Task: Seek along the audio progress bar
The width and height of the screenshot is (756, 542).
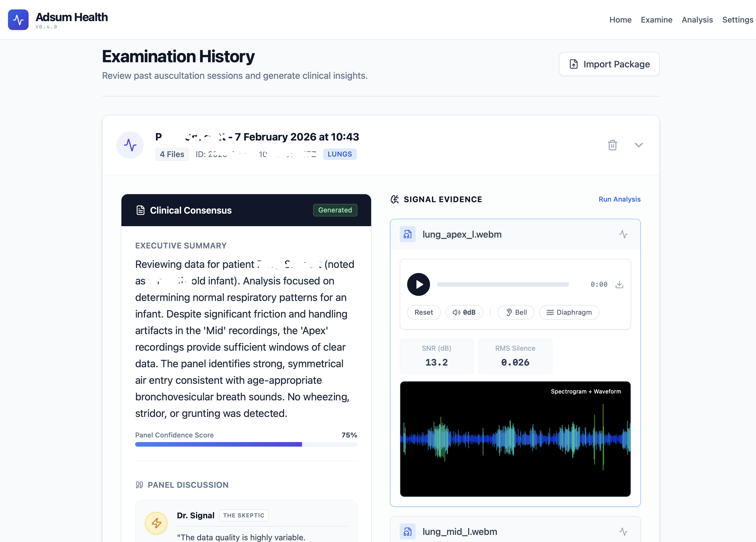Action: pyautogui.click(x=502, y=284)
